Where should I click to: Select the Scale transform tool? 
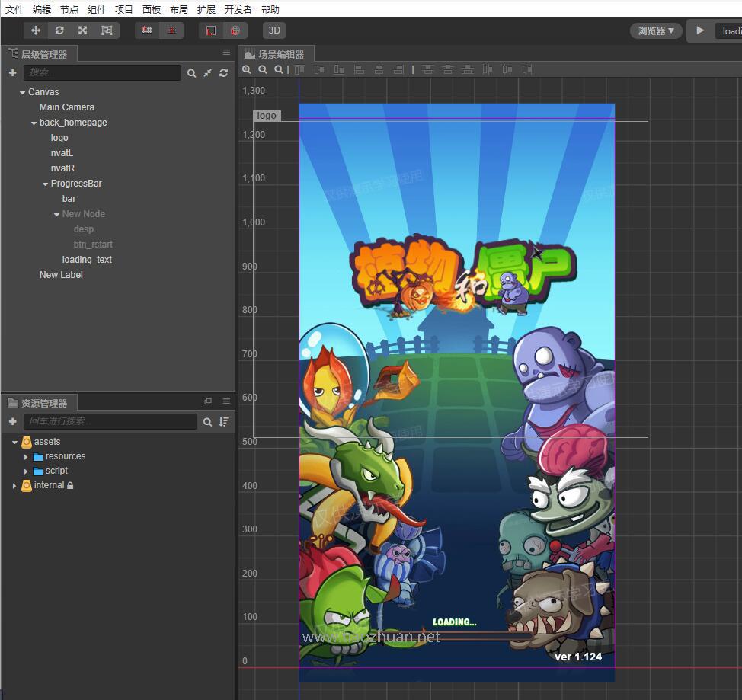[83, 30]
